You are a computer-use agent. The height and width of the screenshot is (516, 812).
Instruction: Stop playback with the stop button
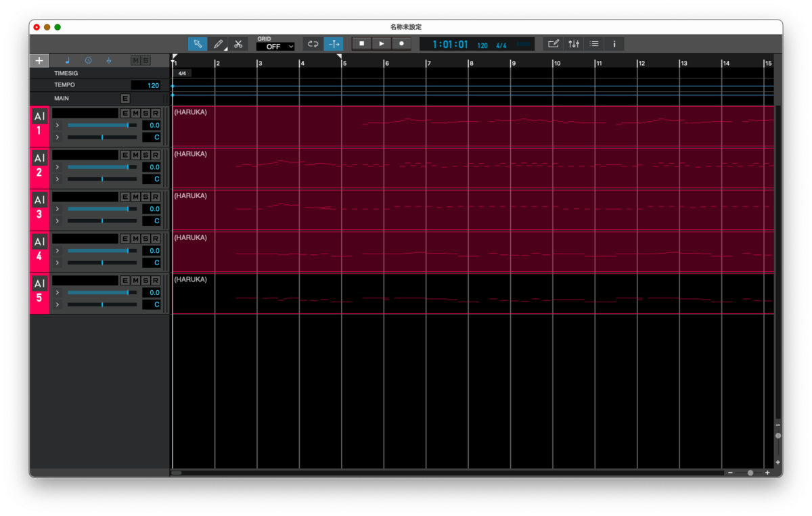(x=361, y=44)
